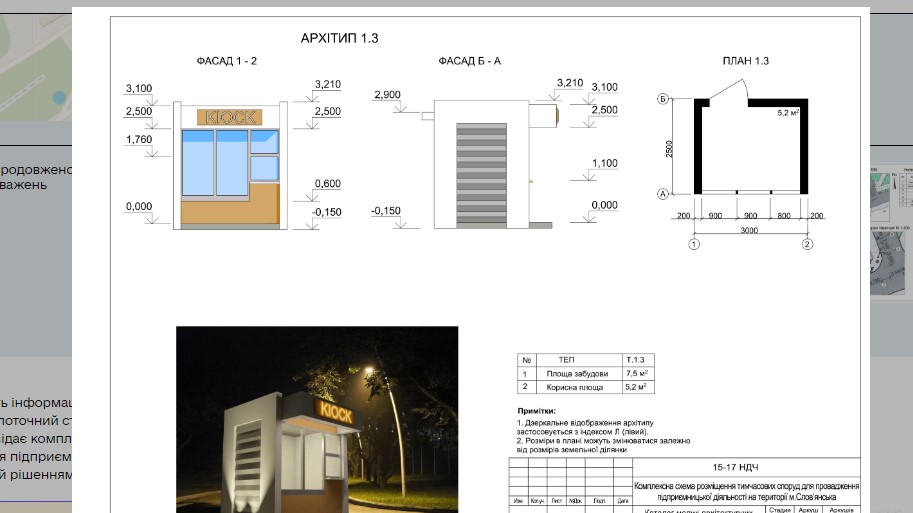Viewport: 913px width, 513px height.
Task: Click the АРХІТИП 1.3 drawing title
Action: click(339, 38)
